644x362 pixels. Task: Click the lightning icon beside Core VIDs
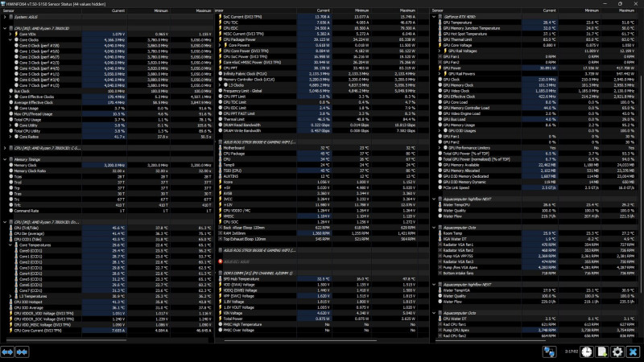pyautogui.click(x=16, y=34)
